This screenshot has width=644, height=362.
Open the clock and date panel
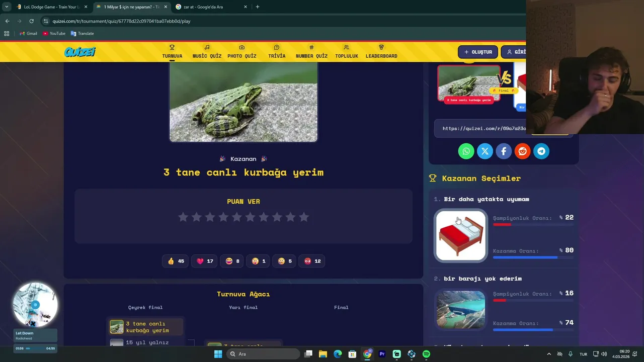click(x=621, y=354)
